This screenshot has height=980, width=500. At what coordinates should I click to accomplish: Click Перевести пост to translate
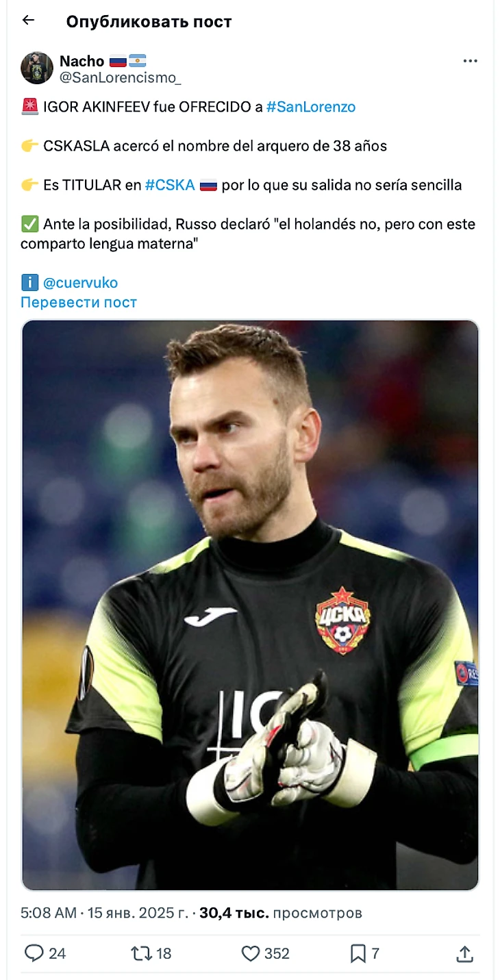point(79,302)
